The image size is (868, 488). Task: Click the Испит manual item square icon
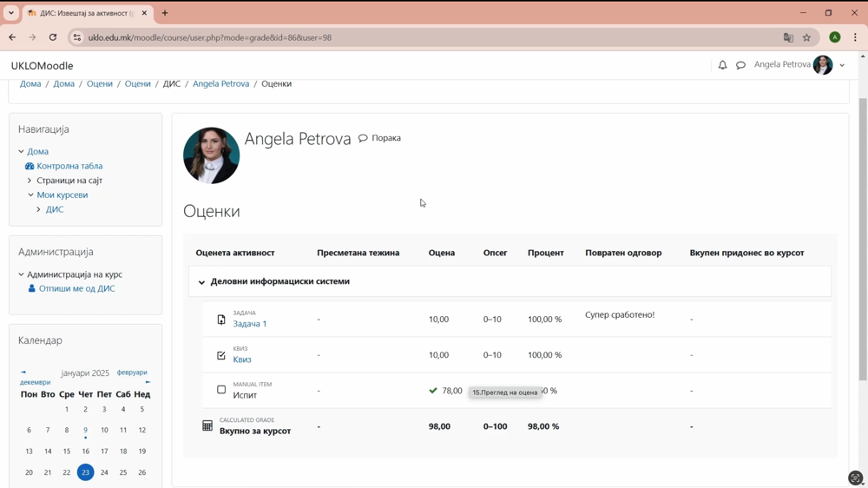[x=221, y=390]
